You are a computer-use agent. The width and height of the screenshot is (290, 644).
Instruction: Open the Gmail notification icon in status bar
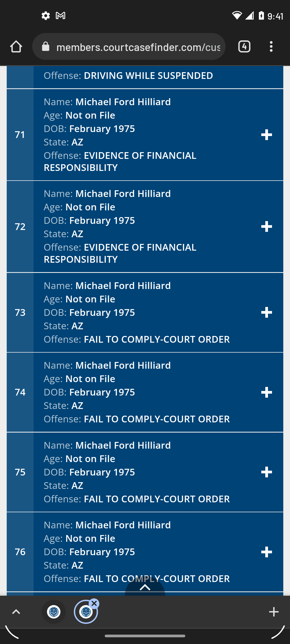pos(60,16)
